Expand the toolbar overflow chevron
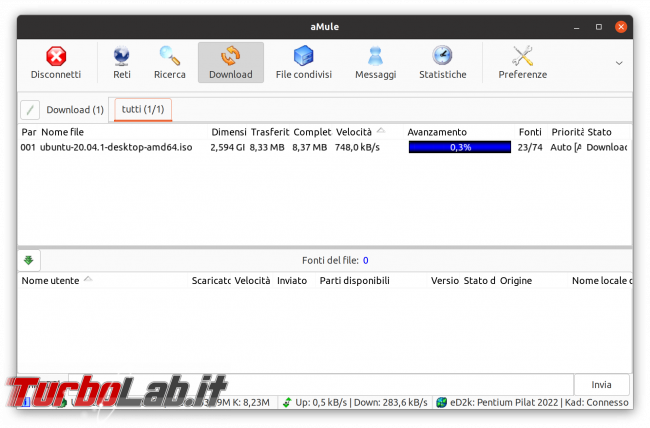The width and height of the screenshot is (650, 428). [x=619, y=63]
